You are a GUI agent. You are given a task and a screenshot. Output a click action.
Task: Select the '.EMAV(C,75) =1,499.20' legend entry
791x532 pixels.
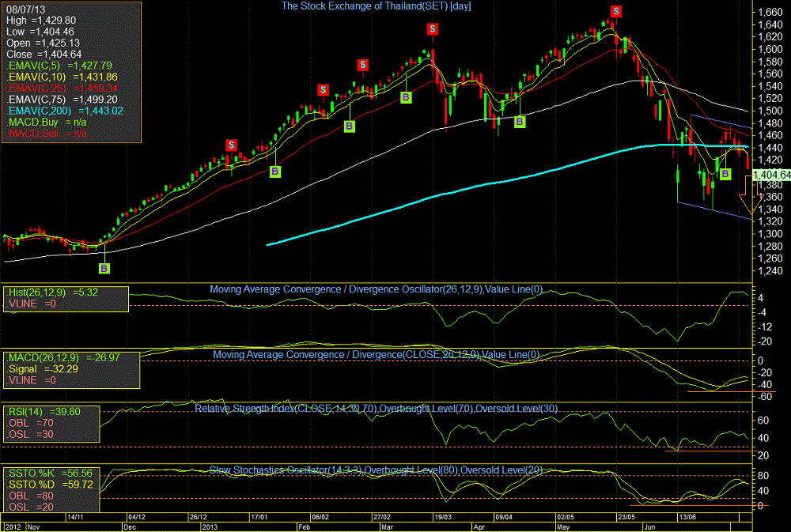[62, 100]
